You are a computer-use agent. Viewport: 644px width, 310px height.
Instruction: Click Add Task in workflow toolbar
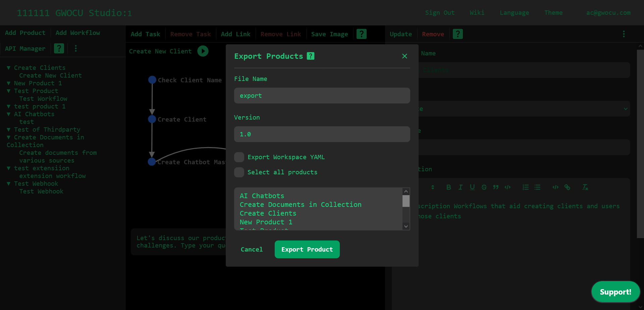pyautogui.click(x=145, y=34)
